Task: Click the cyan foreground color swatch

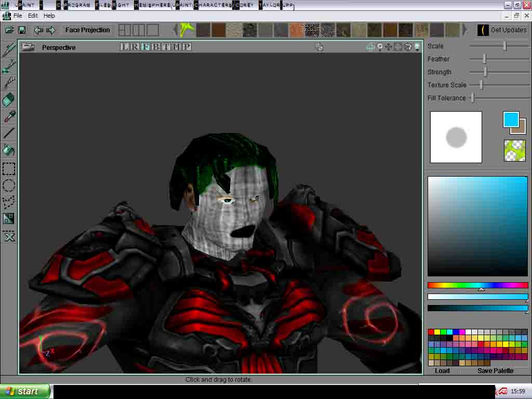Action: 511,121
